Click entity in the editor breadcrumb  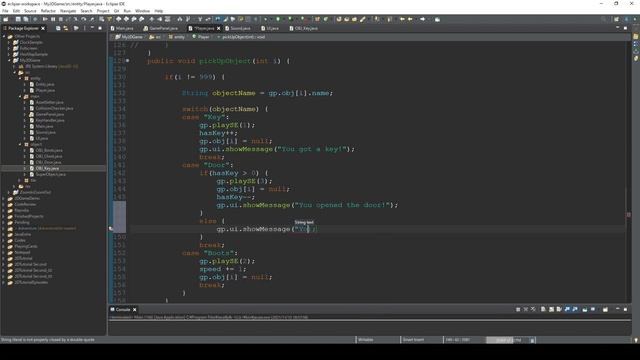click(177, 37)
